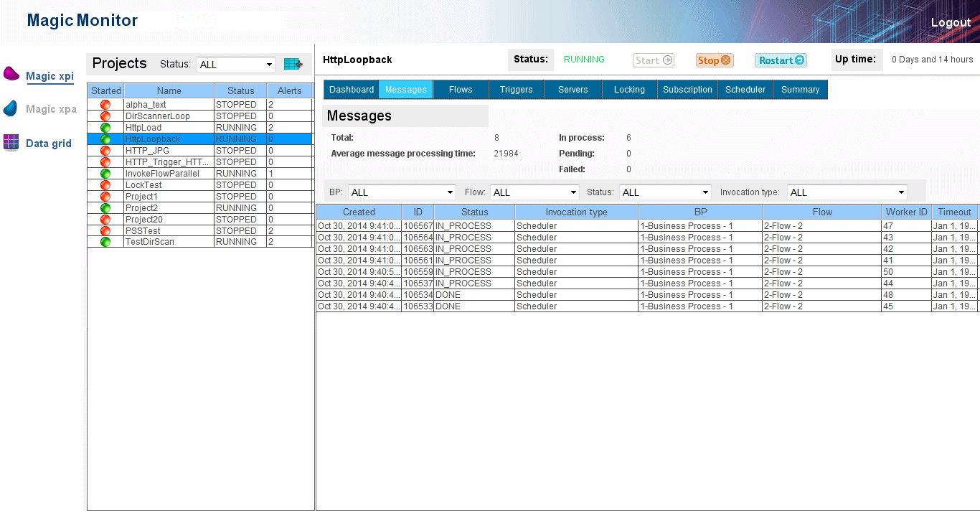Switch to the Locking tab

pos(629,90)
